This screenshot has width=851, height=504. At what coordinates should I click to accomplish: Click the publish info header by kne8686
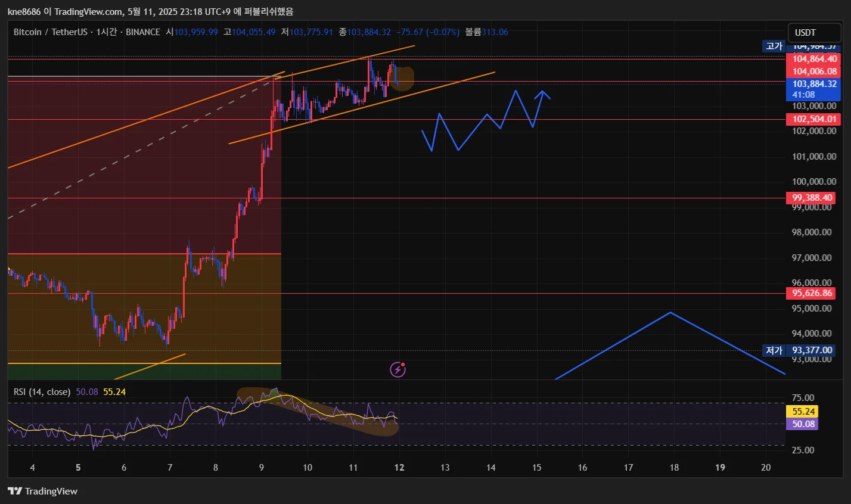pyautogui.click(x=151, y=11)
